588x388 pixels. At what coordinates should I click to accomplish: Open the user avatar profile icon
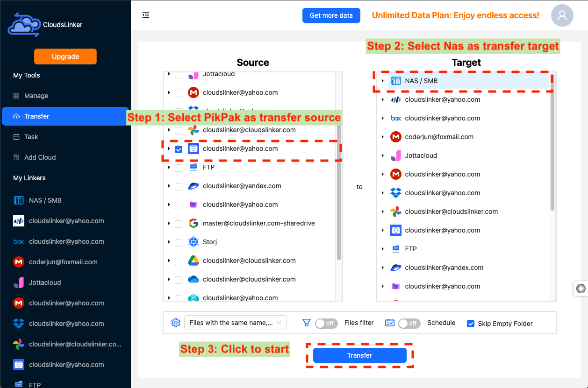click(x=562, y=15)
